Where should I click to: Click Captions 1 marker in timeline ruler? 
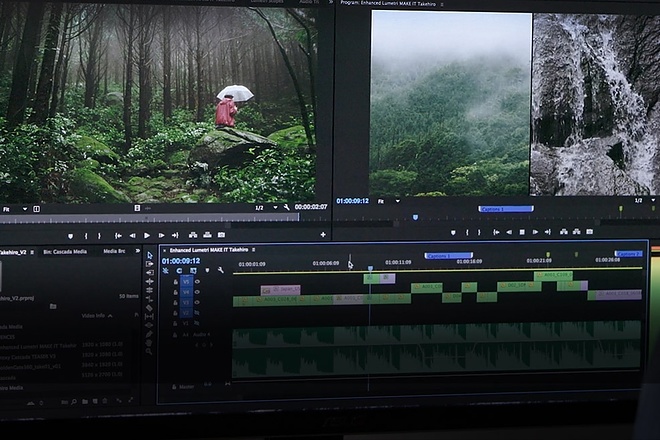point(449,255)
